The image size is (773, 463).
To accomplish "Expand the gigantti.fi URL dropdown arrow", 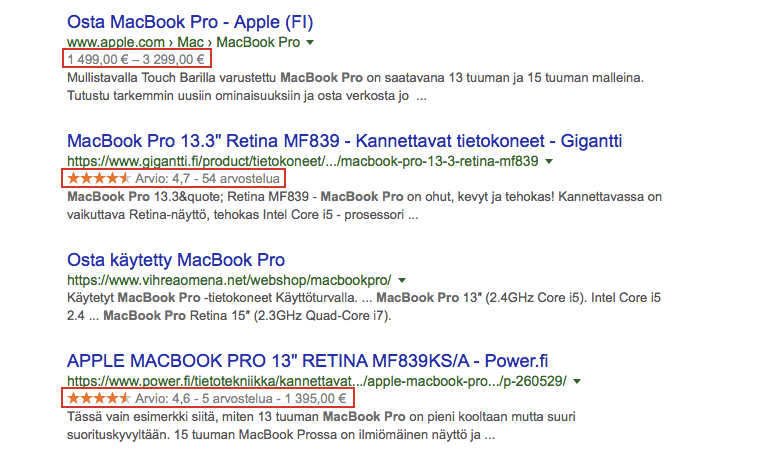I will pos(549,161).
